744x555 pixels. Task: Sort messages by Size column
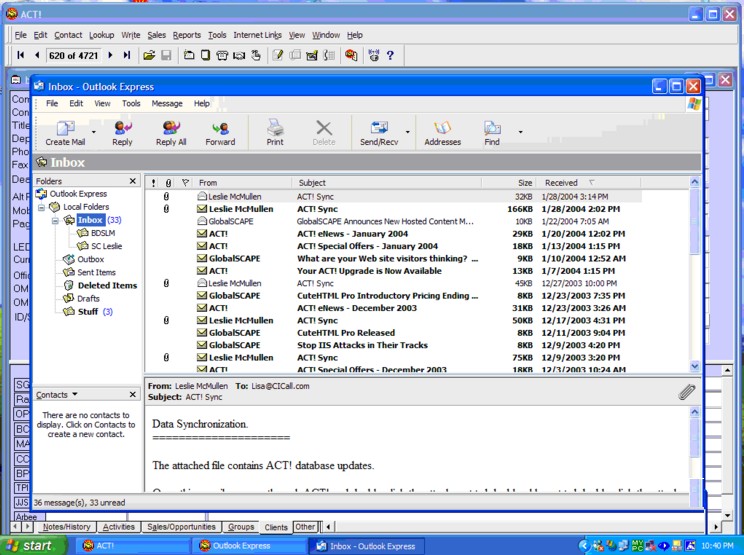509,183
